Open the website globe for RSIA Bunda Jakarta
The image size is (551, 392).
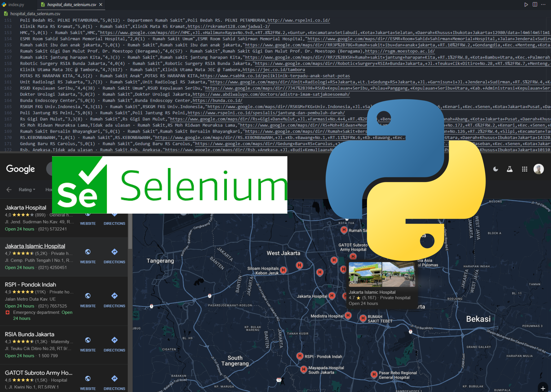88,340
